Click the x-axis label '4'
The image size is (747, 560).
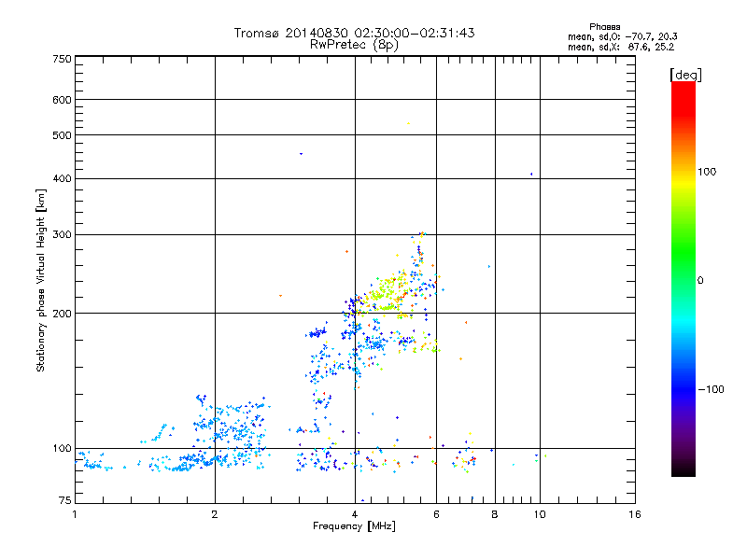355,514
